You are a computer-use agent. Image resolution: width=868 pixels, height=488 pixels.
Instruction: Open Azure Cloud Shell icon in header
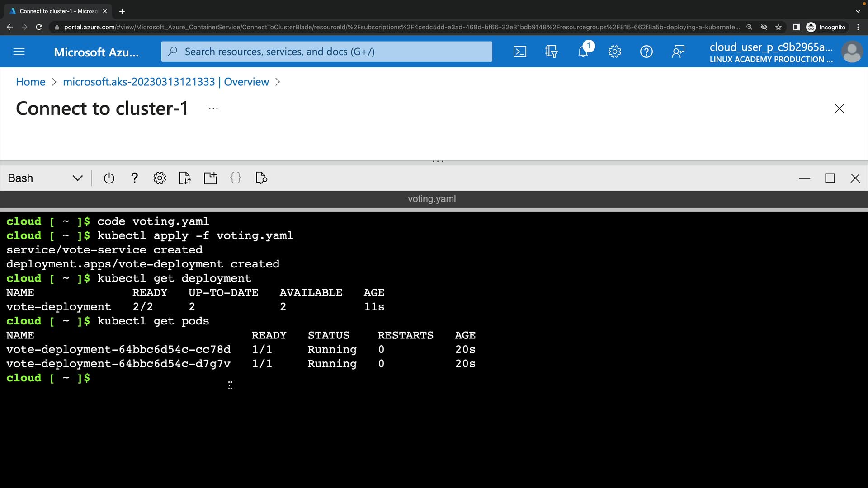click(x=519, y=52)
